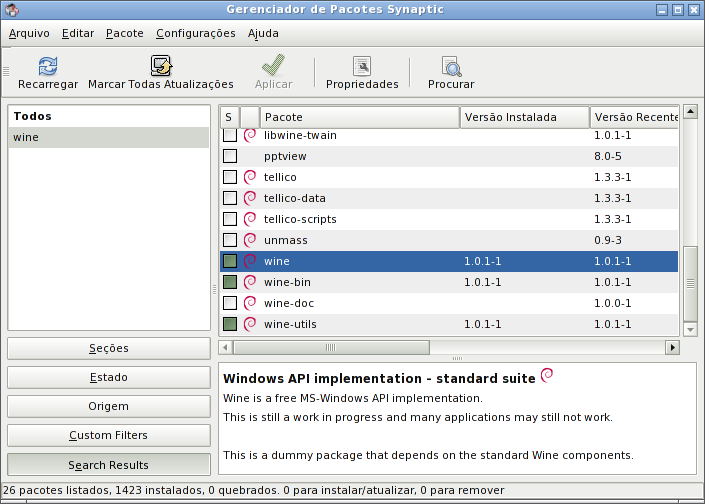Select the wine-doc package name
The image size is (705, 504).
(289, 303)
